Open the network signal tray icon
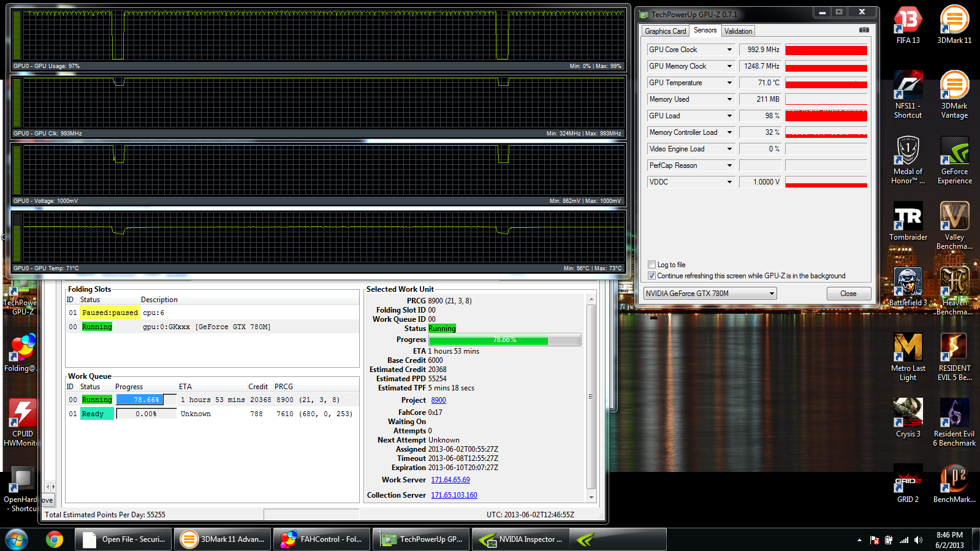The width and height of the screenshot is (980, 551). click(904, 540)
